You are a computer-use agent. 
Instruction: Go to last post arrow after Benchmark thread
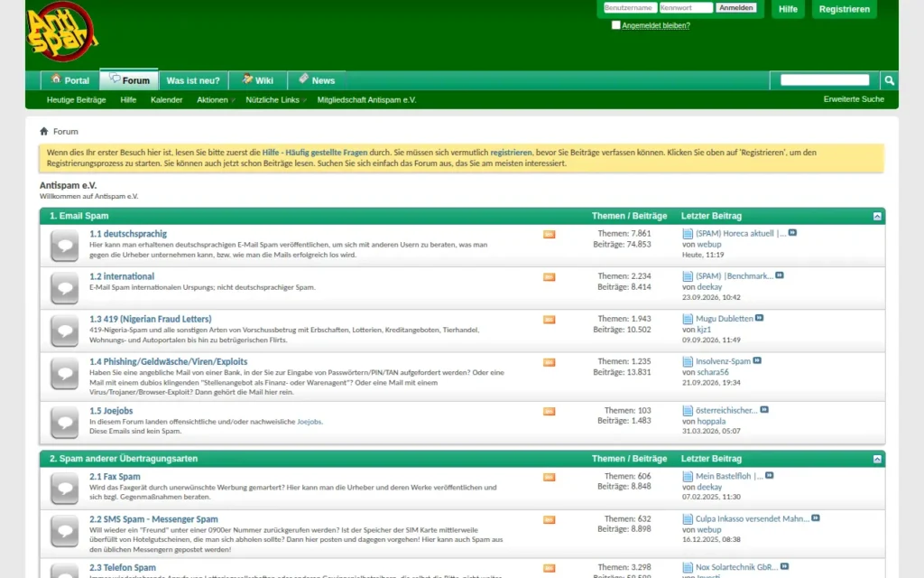780,275
